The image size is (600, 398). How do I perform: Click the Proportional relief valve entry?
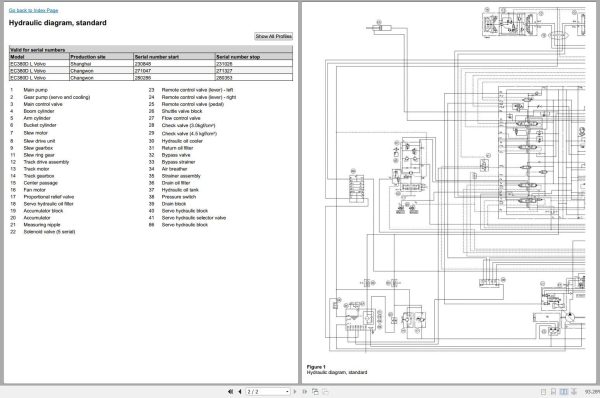49,197
